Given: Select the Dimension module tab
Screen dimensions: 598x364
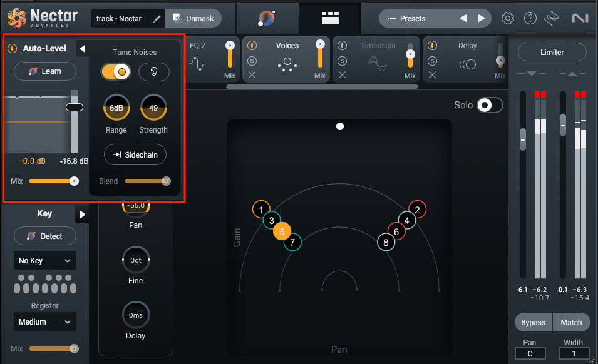Looking at the screenshot, I should point(376,59).
